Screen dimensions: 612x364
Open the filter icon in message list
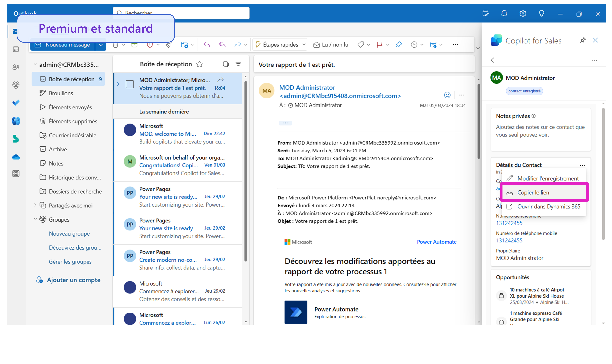click(238, 64)
